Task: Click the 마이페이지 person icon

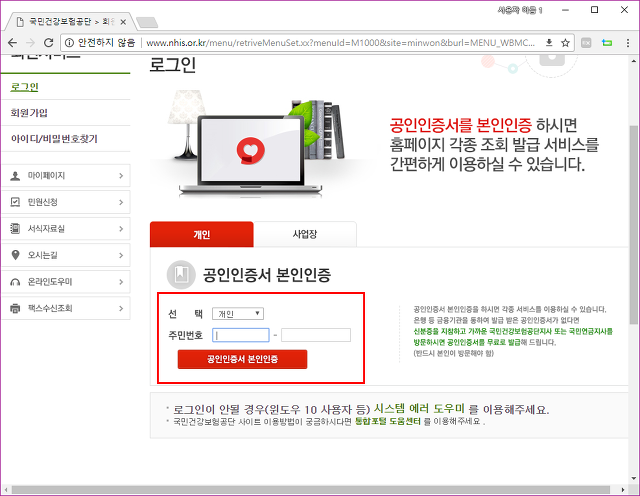Action: [15, 176]
